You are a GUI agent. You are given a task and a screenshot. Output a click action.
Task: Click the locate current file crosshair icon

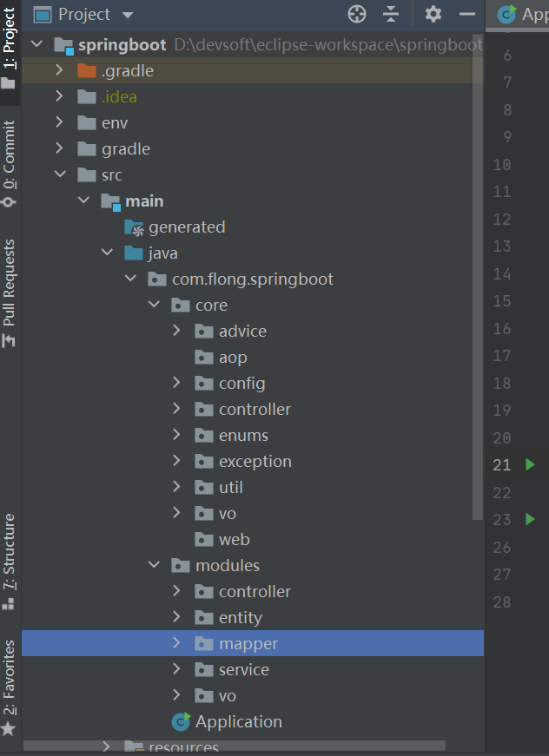pyautogui.click(x=357, y=14)
